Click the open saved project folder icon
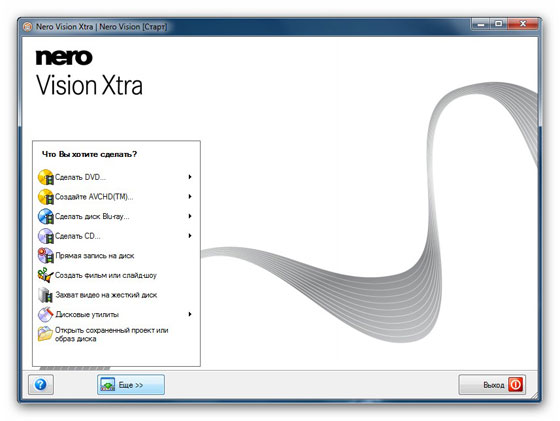Viewport: 560px width, 421px height. pyautogui.click(x=46, y=334)
